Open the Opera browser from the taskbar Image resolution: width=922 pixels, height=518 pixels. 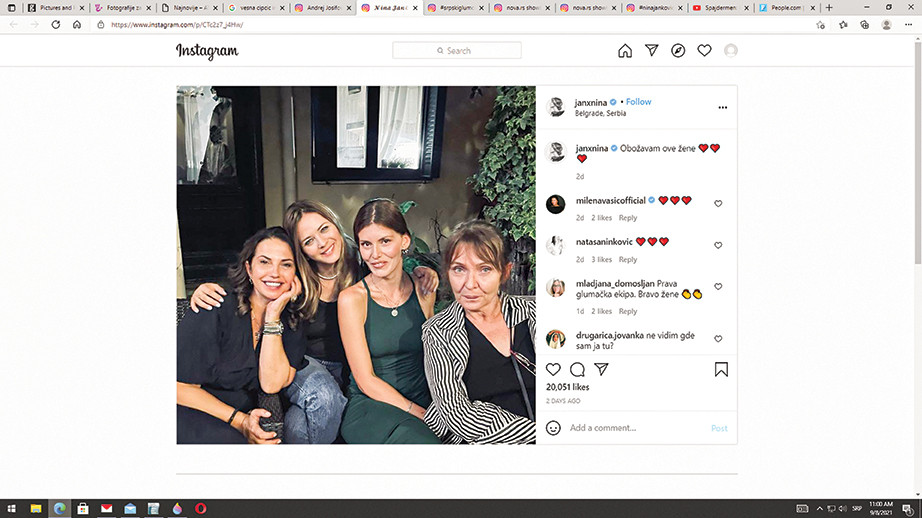(x=199, y=508)
